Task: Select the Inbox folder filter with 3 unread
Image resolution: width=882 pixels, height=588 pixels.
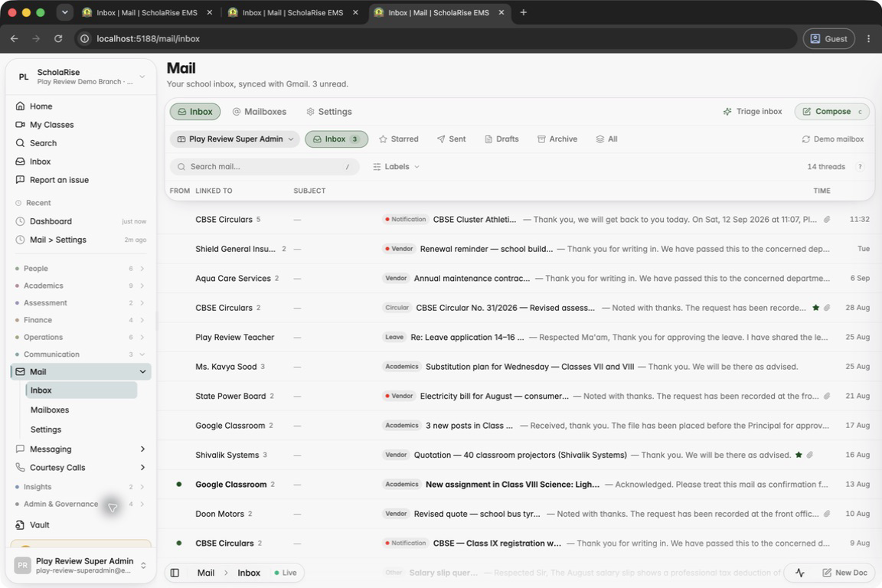Action: coord(336,139)
